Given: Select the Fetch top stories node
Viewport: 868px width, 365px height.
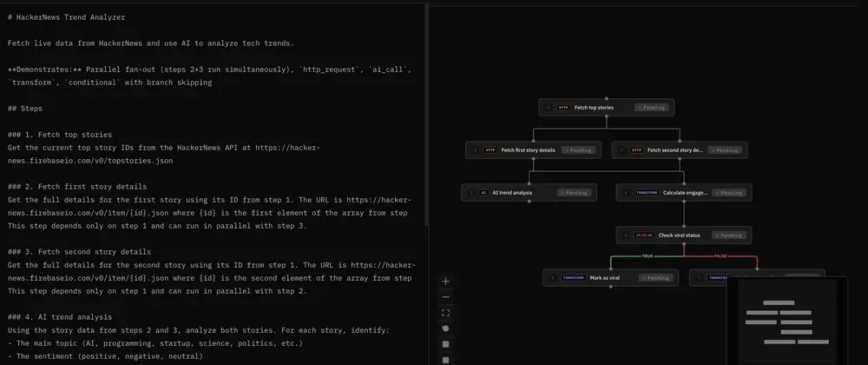Looking at the screenshot, I should [x=606, y=108].
